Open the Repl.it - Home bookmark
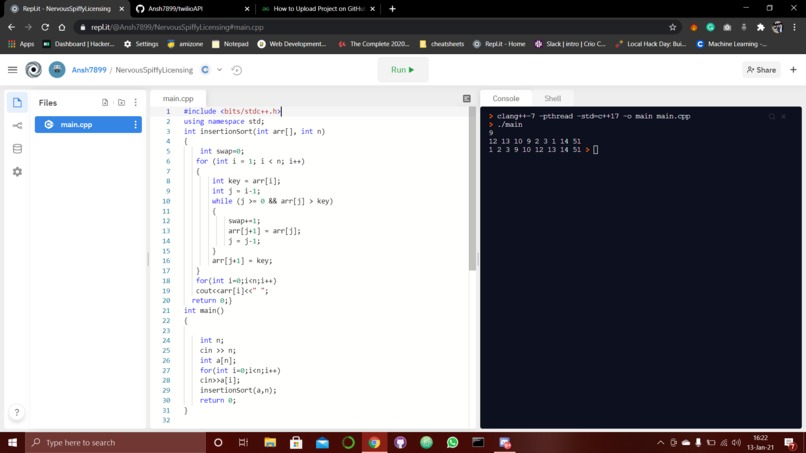This screenshot has width=806, height=453. click(x=499, y=44)
